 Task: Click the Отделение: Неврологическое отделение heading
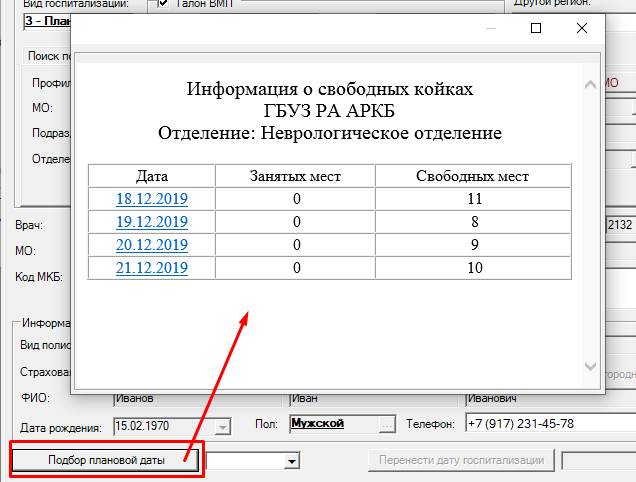click(330, 133)
